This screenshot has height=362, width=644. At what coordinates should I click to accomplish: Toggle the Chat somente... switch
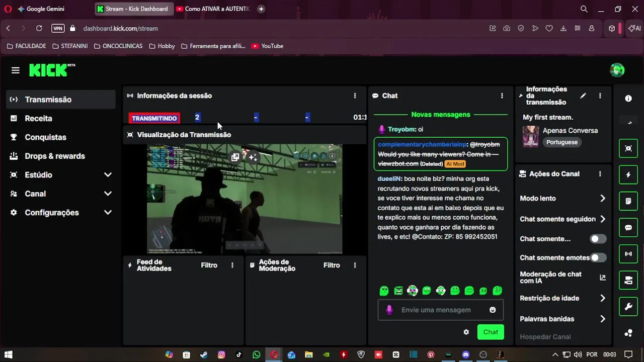[x=598, y=239]
